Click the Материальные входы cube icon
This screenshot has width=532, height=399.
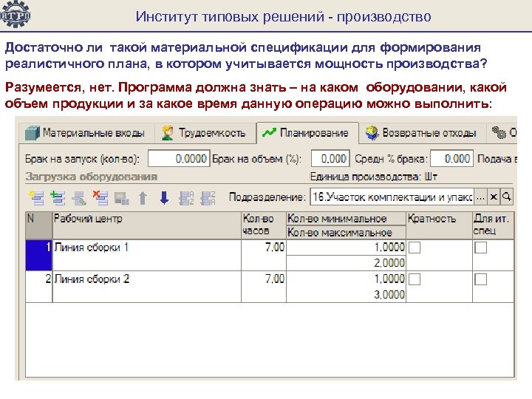33,133
